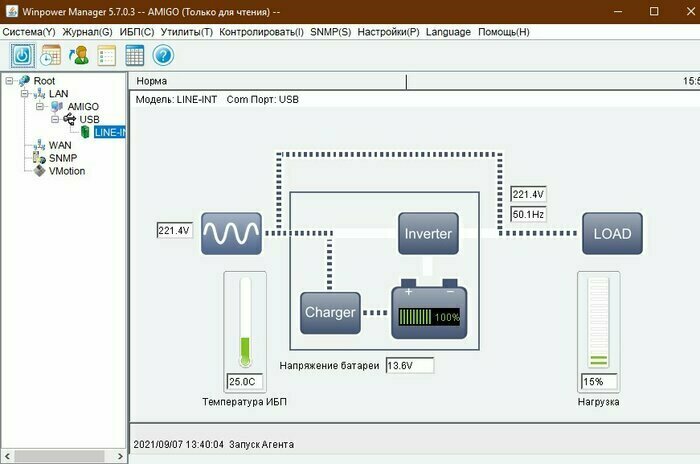Click the tree panel horizontal scrollbar right arrow
Image resolution: width=700 pixels, height=464 pixels.
[x=120, y=456]
